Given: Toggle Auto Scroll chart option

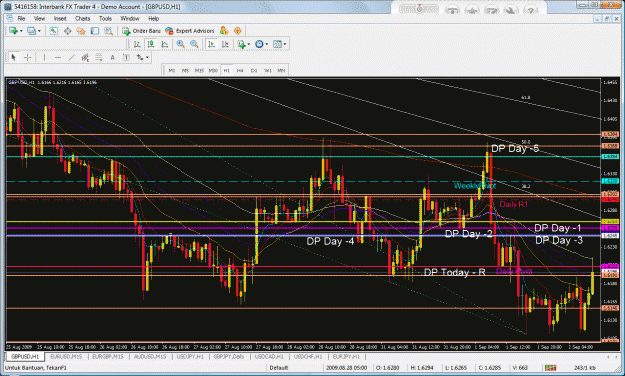Looking at the screenshot, I should tap(211, 44).
